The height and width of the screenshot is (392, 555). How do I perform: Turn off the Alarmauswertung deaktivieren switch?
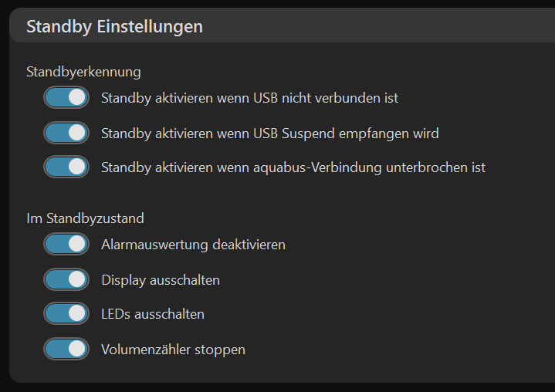[66, 245]
